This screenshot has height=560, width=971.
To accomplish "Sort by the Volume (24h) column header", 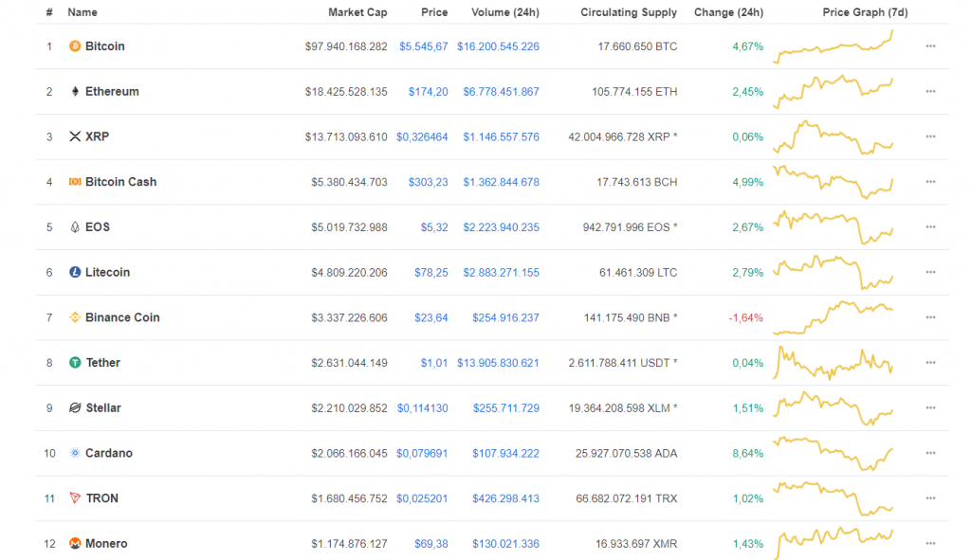I will point(505,12).
